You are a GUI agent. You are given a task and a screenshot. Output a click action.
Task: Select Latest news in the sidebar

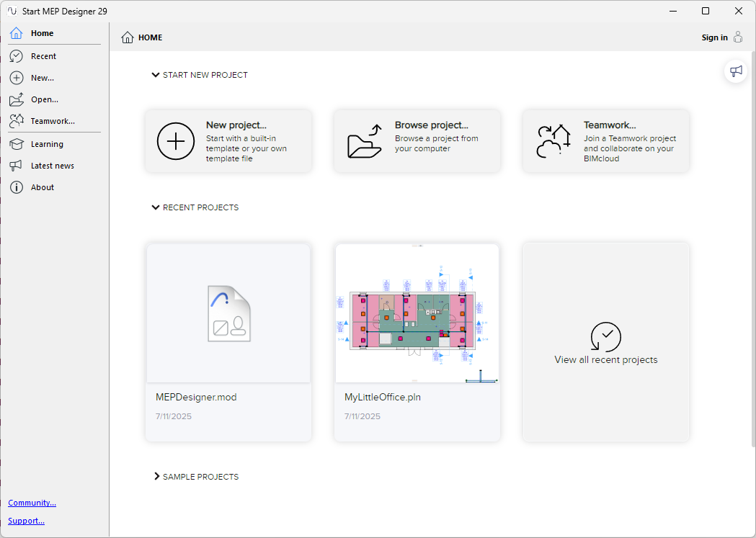click(x=52, y=166)
